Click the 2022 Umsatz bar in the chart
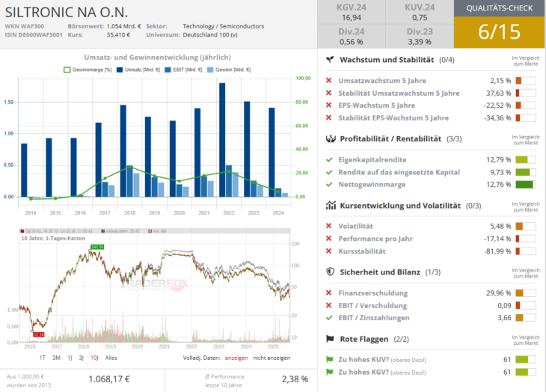 pos(222,140)
